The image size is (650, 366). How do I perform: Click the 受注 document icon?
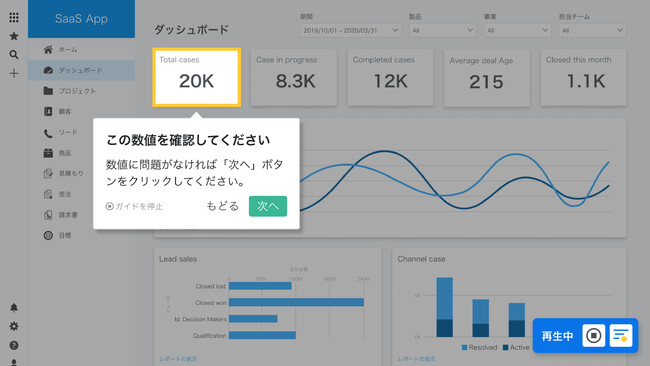tap(48, 194)
